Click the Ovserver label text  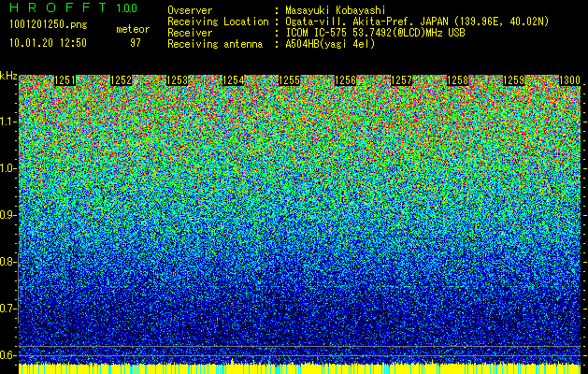pos(190,10)
